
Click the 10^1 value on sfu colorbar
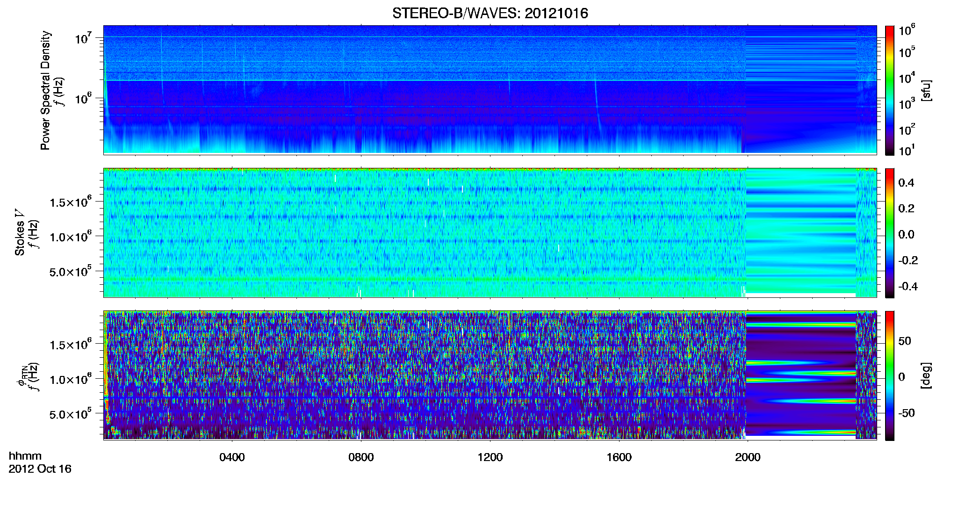click(907, 150)
